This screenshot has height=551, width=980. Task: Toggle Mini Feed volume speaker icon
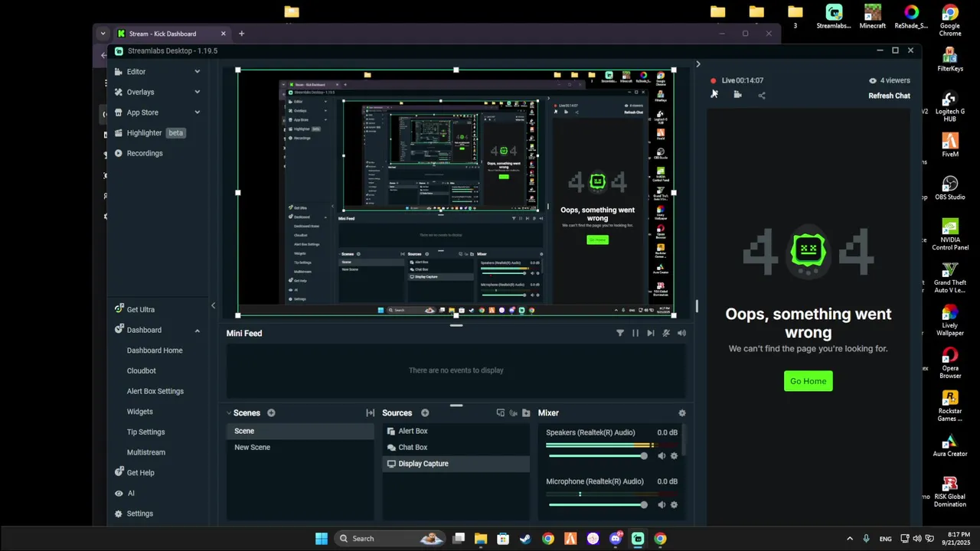681,333
